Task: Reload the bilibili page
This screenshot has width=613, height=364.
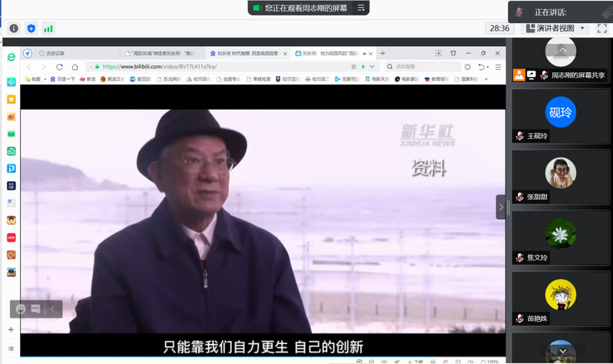Action: 59,67
